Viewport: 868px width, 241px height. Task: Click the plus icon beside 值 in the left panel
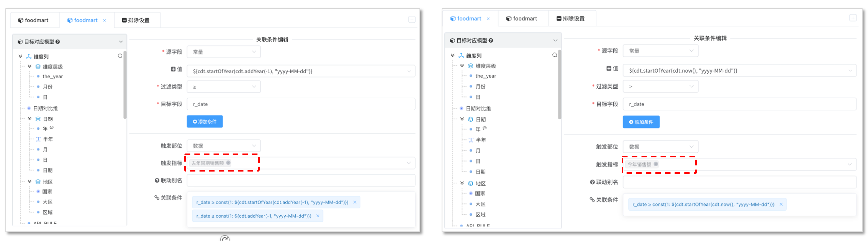(173, 69)
